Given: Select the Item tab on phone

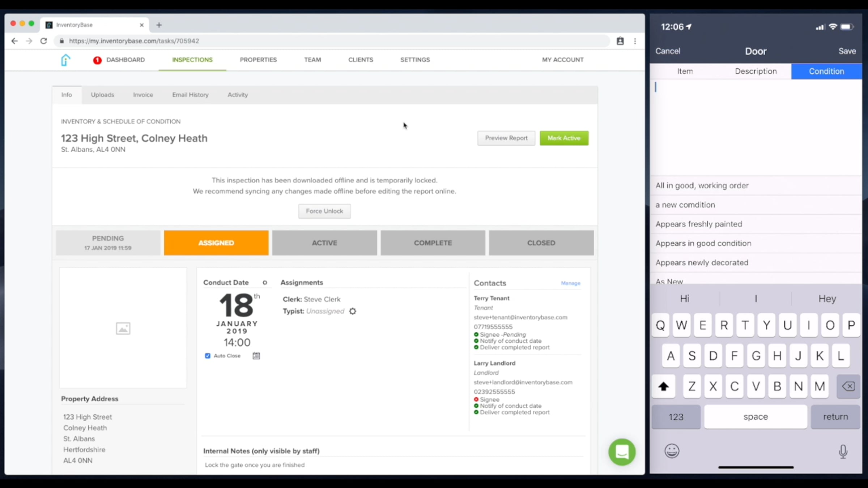Looking at the screenshot, I should click(685, 71).
